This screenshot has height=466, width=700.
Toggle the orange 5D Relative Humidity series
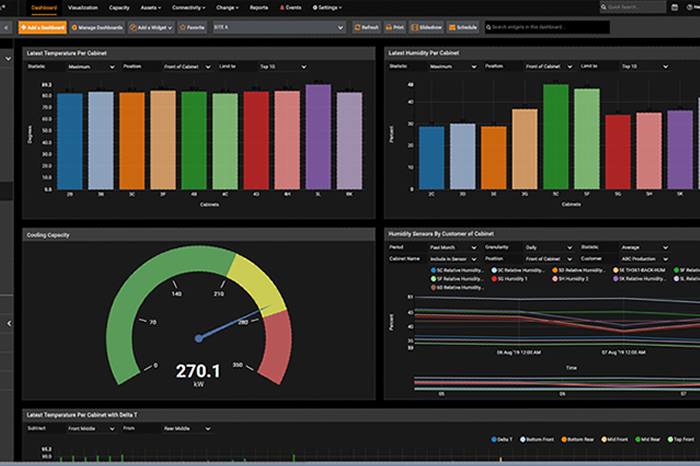579,270
